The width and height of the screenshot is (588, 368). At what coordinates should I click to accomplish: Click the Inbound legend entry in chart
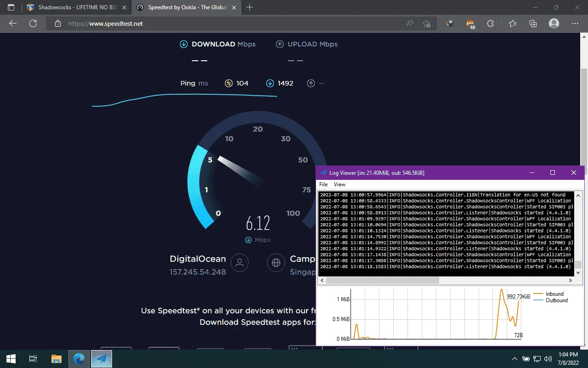coord(548,294)
